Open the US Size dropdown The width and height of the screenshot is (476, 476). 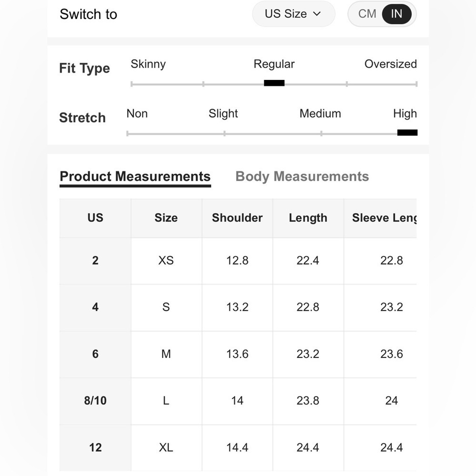294,14
